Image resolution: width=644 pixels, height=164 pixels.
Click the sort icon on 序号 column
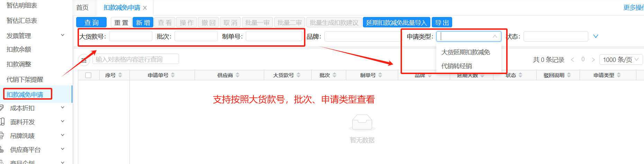120,75
